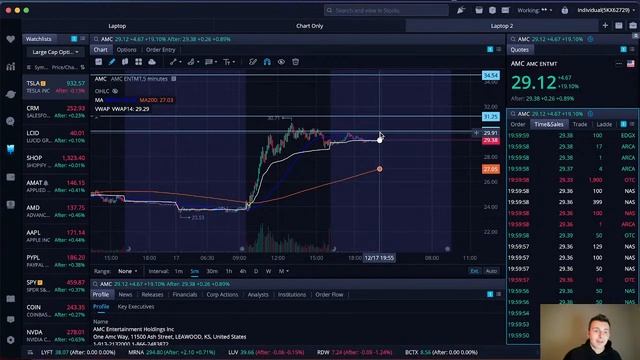640x360 pixels.
Task: Delete drawings with the trash icon
Action: (296, 62)
